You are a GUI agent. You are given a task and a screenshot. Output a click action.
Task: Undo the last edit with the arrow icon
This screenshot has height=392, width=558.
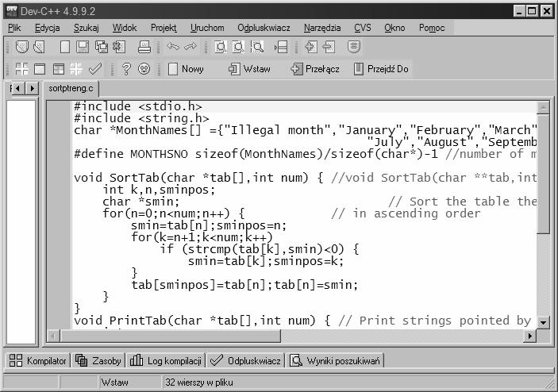[x=173, y=47]
